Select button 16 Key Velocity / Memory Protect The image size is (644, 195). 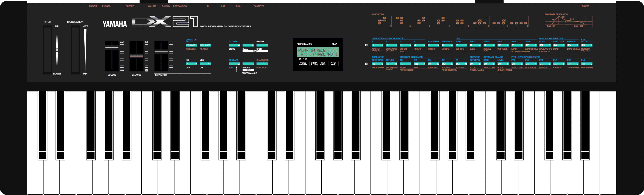coord(587,45)
